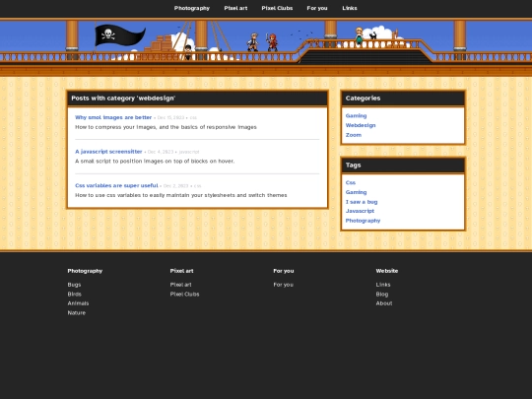This screenshot has height=399, width=532.
Task: Select Javascript tag
Action: 360,211
